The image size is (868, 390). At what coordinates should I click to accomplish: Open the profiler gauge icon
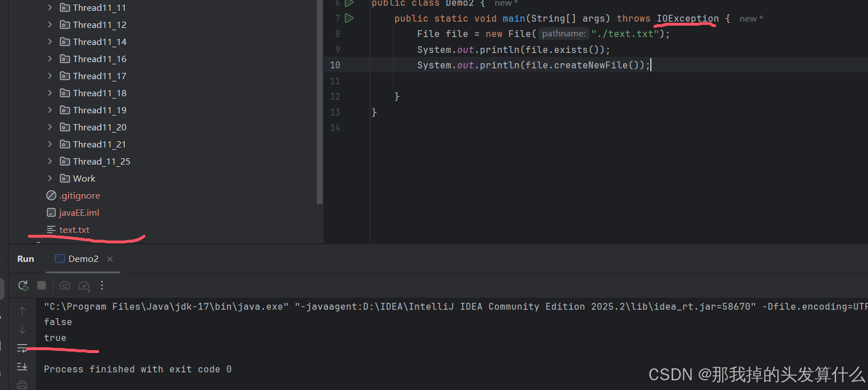click(x=84, y=285)
